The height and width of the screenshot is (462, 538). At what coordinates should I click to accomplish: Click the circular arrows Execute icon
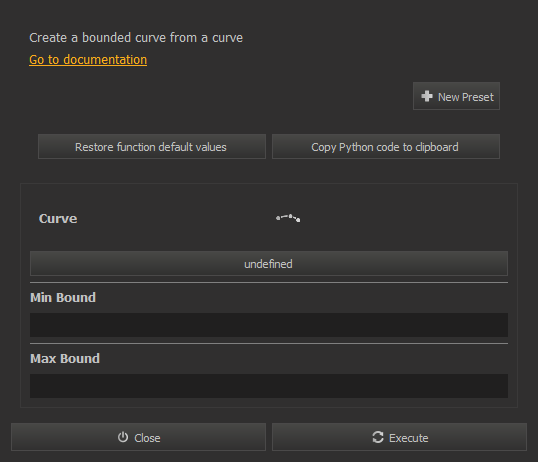378,437
